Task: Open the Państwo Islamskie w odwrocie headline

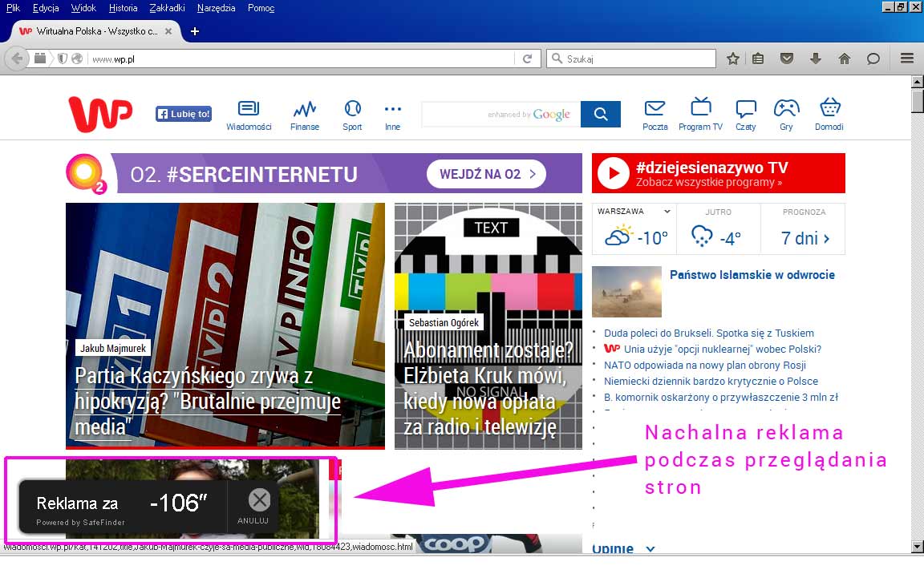Action: (752, 274)
